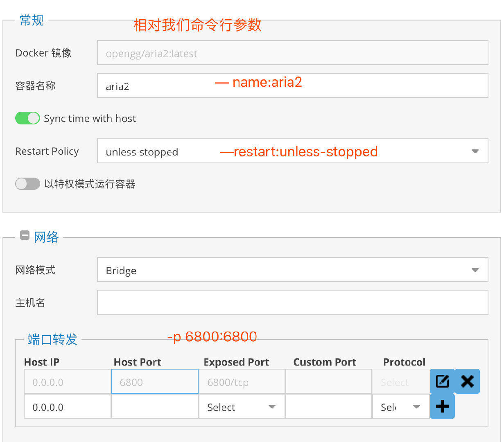Focus the Host Port field containing 6800
504x442 pixels.
click(x=154, y=381)
